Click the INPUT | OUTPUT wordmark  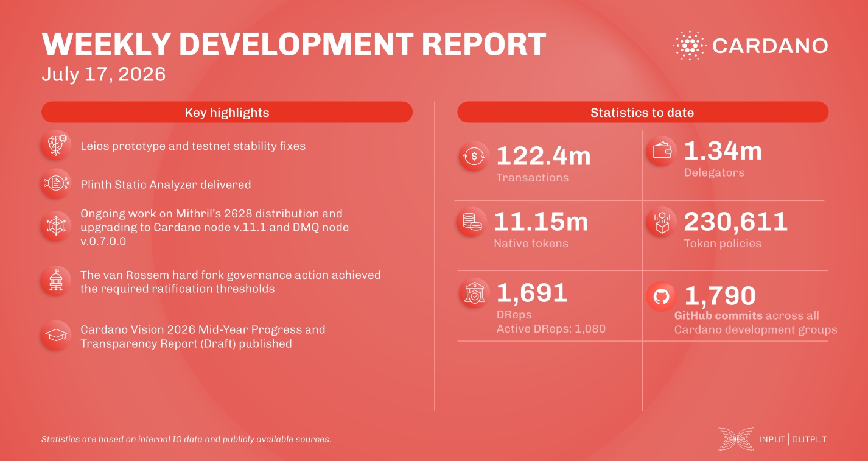pos(793,439)
